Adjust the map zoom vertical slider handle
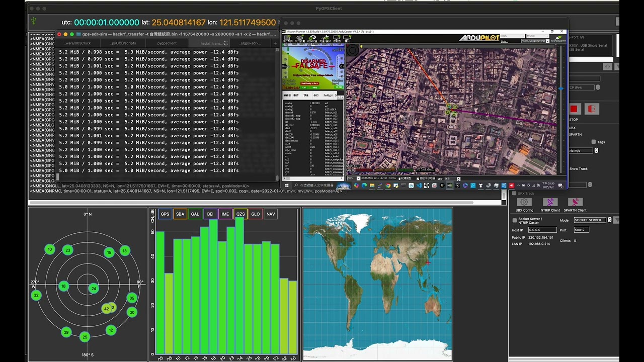Screen dimensions: 644x362 (560, 89)
